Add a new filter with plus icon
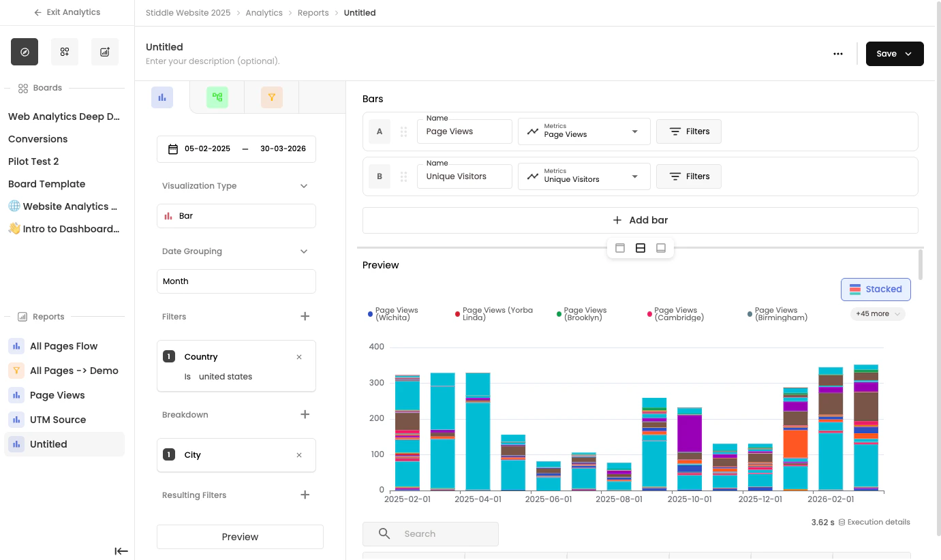941x560 pixels. (x=305, y=316)
